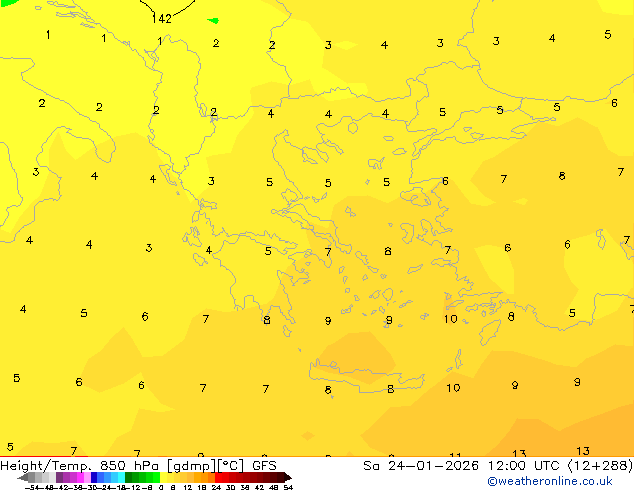
Task: Click the cyan swatch in the legend
Action: (x=121, y=477)
